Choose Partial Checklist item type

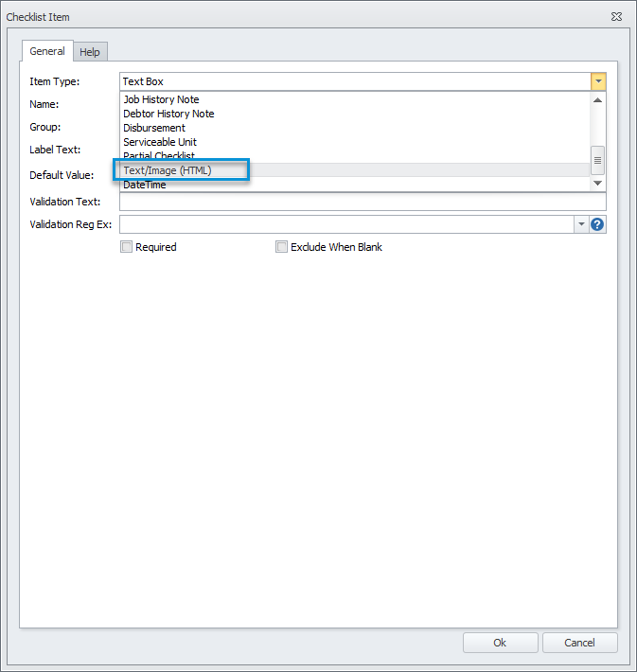(x=355, y=156)
